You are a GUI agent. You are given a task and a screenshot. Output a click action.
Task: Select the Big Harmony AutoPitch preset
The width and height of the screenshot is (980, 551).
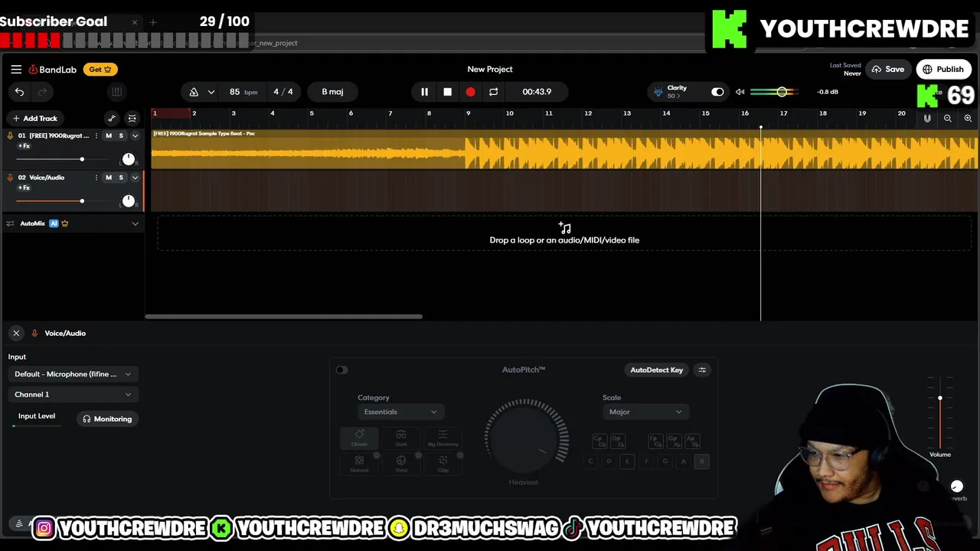pyautogui.click(x=443, y=438)
